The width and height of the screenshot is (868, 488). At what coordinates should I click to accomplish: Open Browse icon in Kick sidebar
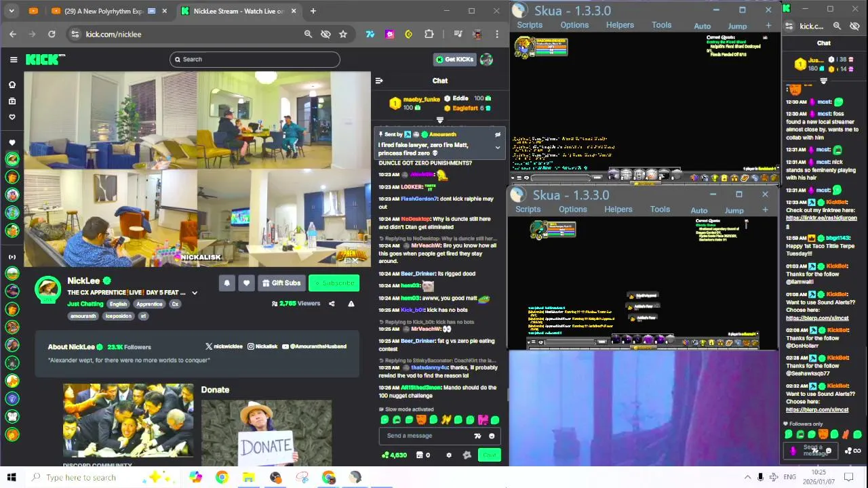coord(12,101)
